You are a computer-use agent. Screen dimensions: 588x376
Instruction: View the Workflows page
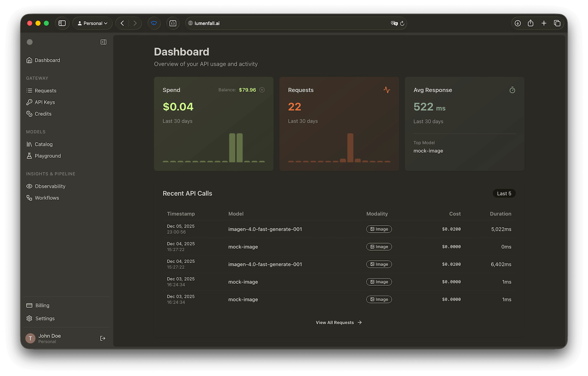[x=47, y=197]
